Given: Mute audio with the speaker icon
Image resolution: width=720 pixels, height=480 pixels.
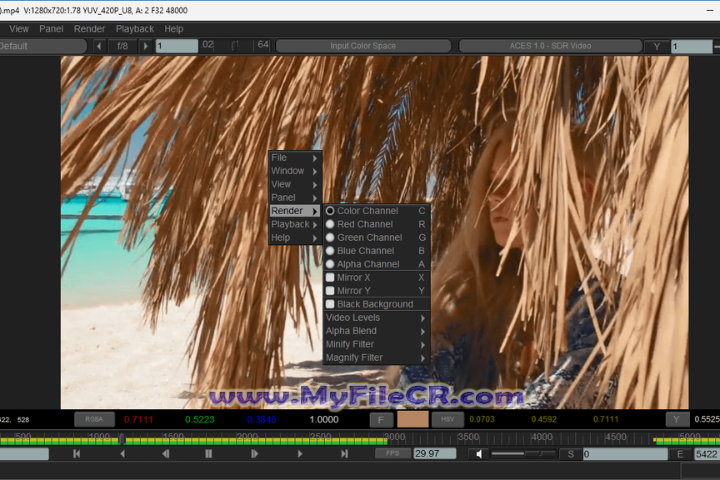Looking at the screenshot, I should [x=479, y=454].
